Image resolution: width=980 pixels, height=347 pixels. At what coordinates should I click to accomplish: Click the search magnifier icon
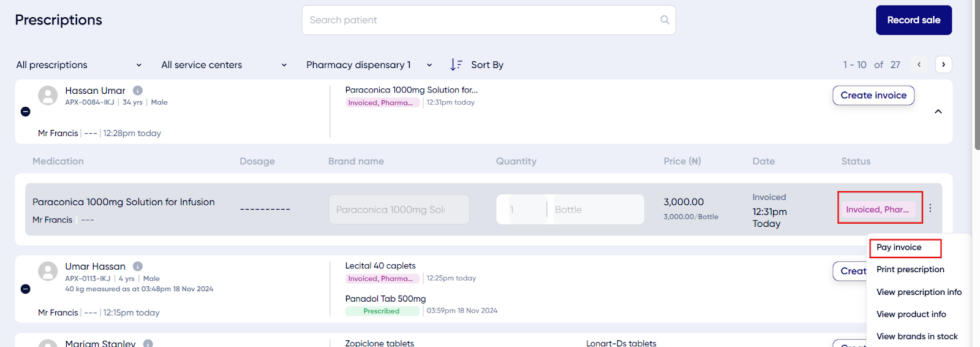click(x=665, y=20)
